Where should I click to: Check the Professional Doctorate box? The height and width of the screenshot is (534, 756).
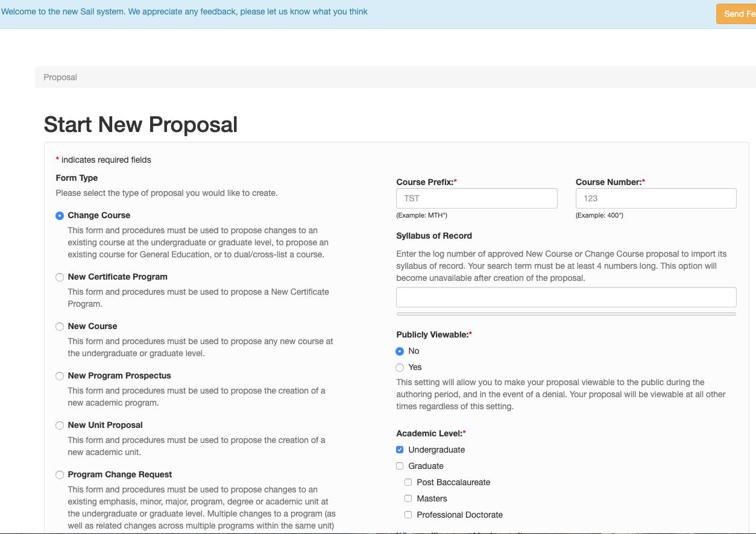tap(408, 515)
